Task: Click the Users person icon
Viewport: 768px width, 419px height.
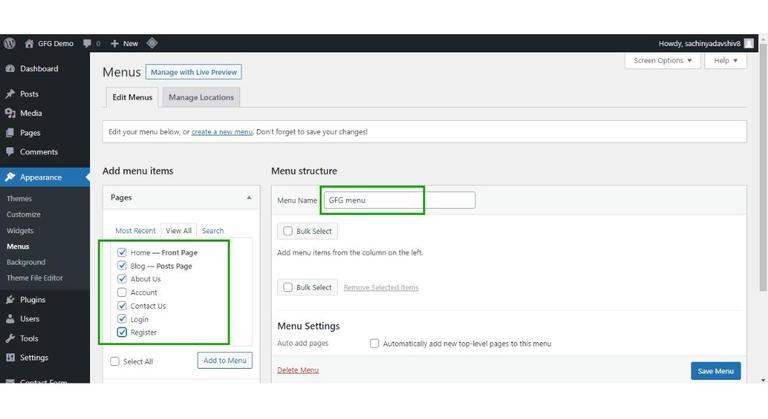Action: [x=10, y=319]
